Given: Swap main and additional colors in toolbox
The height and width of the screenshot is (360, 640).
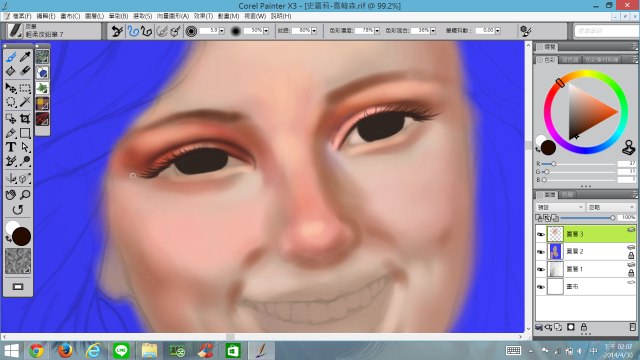Looking at the screenshot, I should [x=8, y=239].
